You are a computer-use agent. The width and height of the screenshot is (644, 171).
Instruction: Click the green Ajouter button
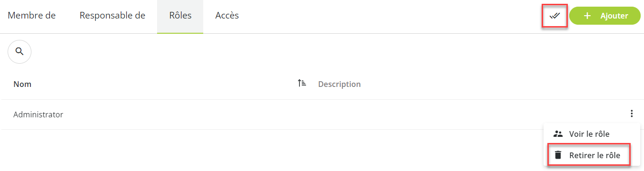tap(605, 16)
